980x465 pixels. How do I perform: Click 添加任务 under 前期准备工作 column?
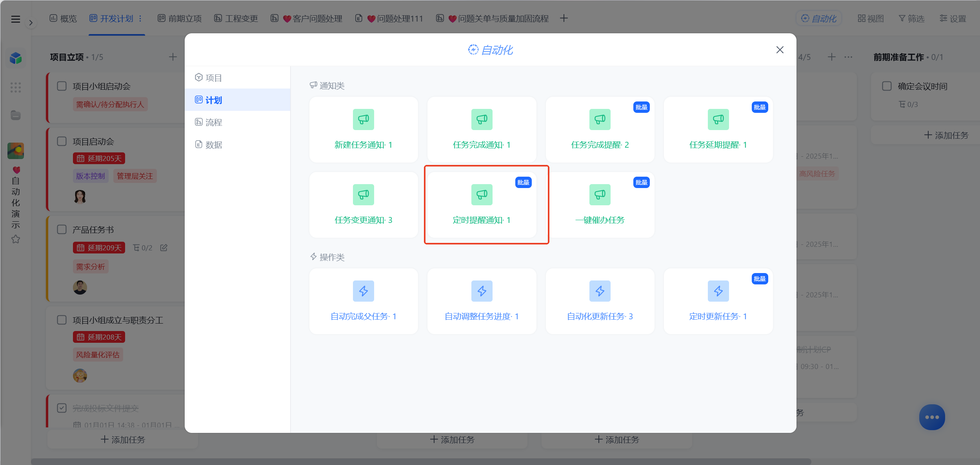[x=946, y=135]
